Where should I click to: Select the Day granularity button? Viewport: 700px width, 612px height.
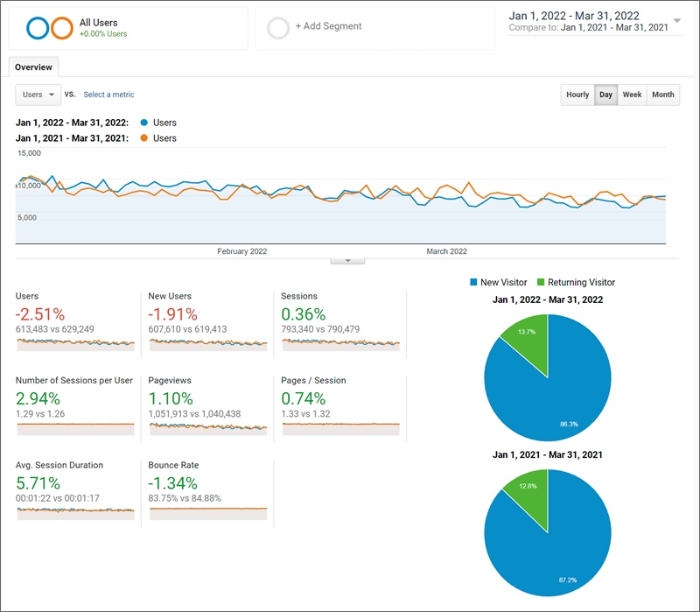[x=605, y=95]
